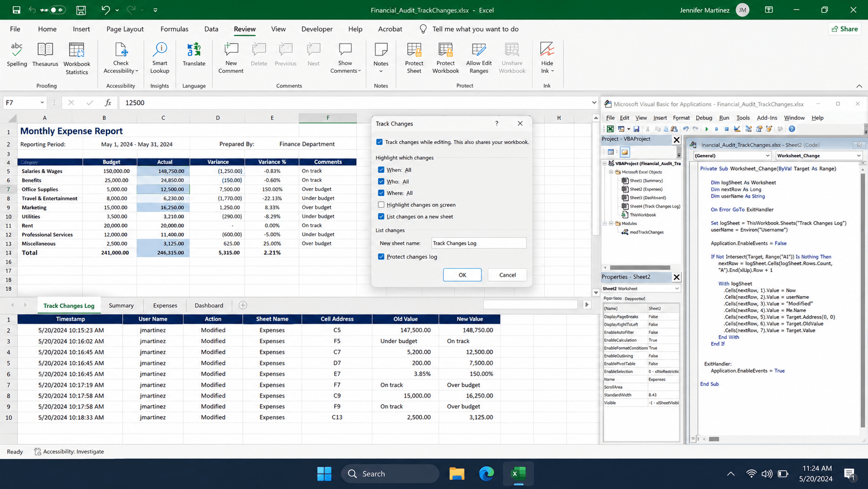Collapse the Modules folder in project tree
The height and width of the screenshot is (489, 868).
point(611,223)
